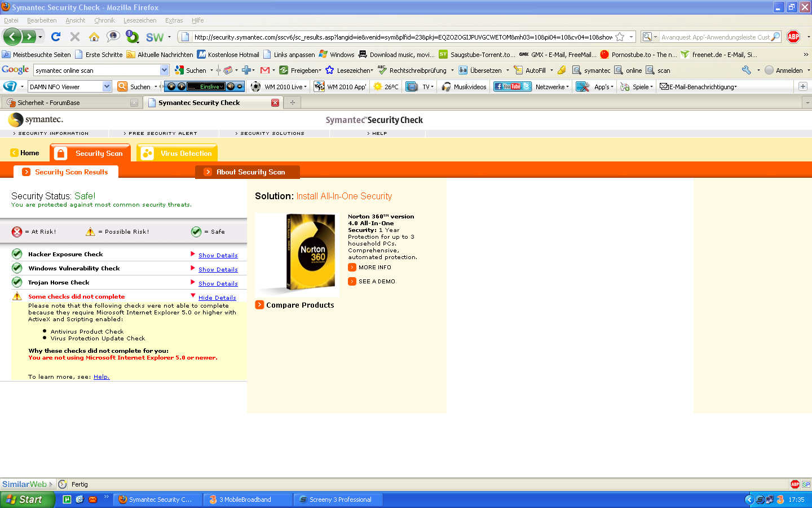Open the Datei menu
812x508 pixels.
pos(11,20)
